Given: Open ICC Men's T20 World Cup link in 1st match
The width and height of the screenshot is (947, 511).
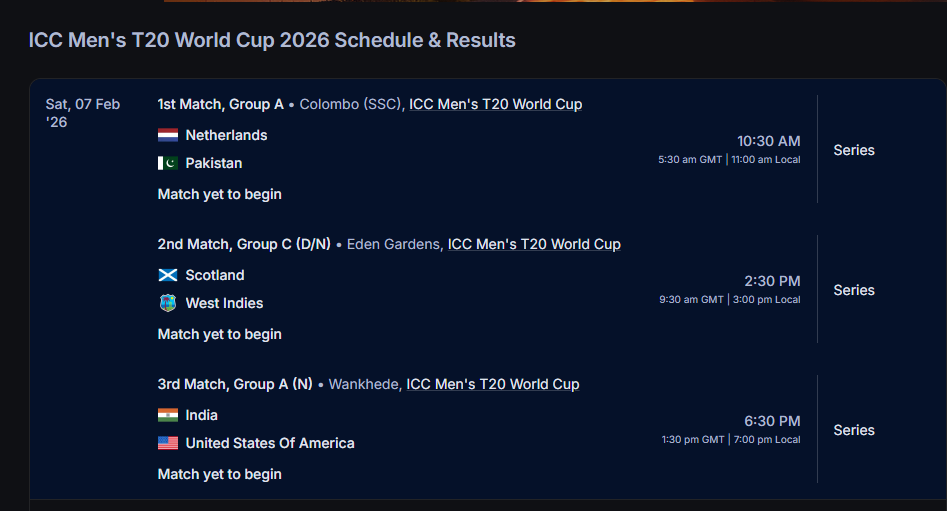Looking at the screenshot, I should pyautogui.click(x=495, y=104).
